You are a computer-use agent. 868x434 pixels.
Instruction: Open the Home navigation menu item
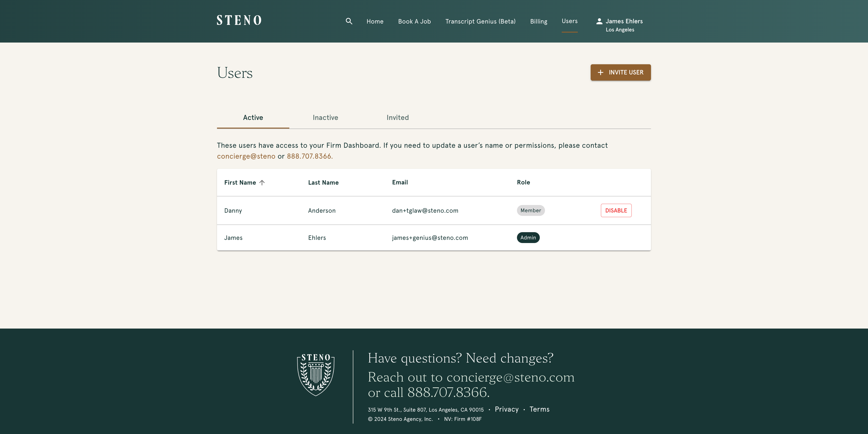tap(375, 21)
